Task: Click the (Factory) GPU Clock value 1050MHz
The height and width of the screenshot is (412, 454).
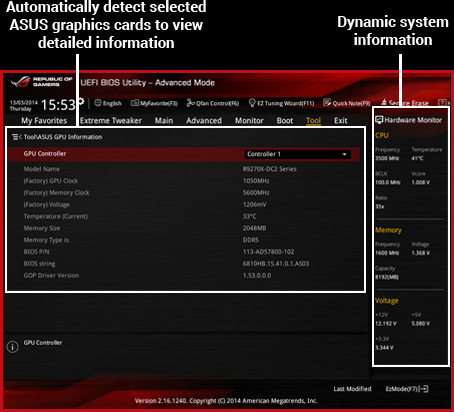Action: (x=256, y=181)
